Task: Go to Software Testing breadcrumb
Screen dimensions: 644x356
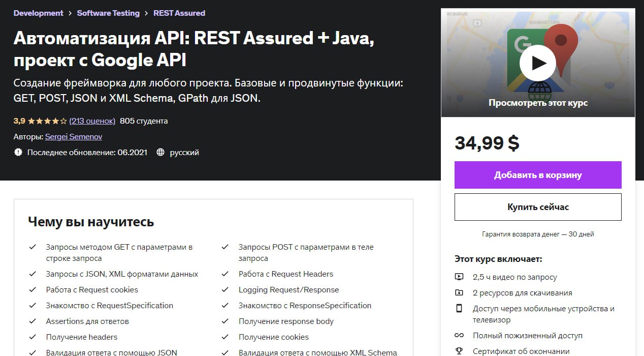Action: pos(108,13)
